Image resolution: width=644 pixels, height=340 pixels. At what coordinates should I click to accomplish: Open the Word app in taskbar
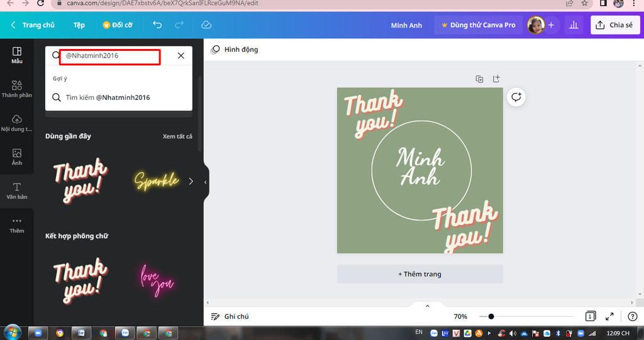click(81, 333)
